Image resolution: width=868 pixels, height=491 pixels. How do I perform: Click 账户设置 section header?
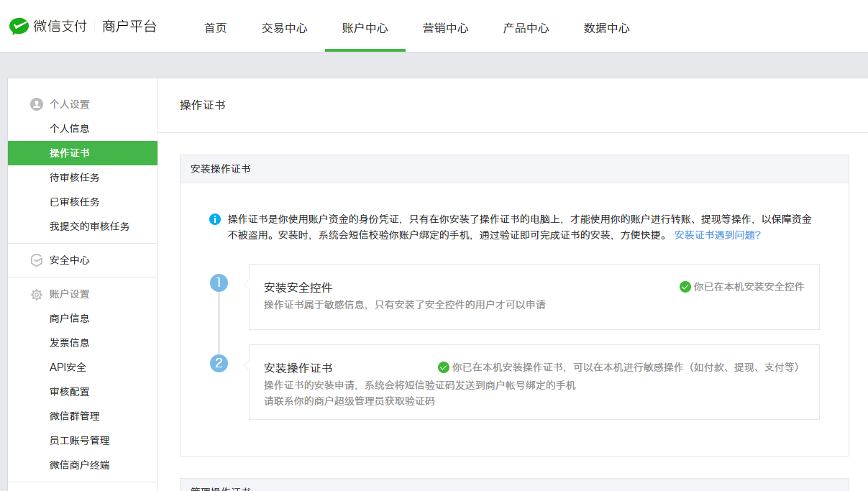[x=70, y=294]
